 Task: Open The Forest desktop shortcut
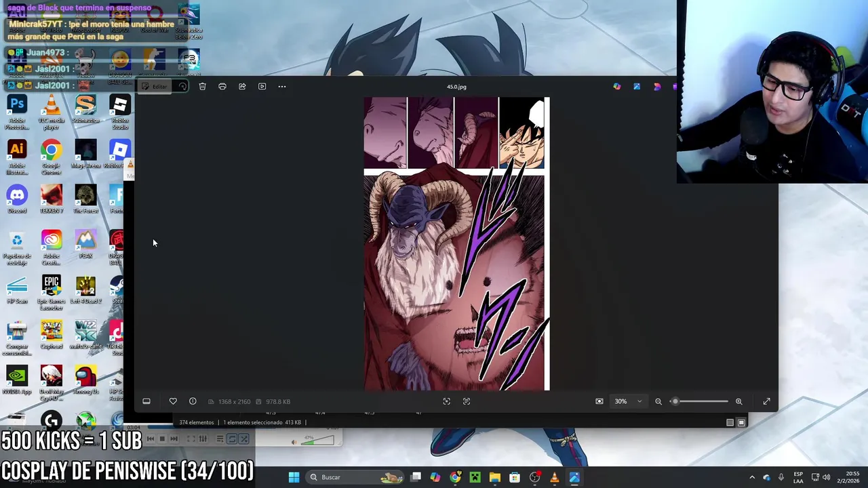pyautogui.click(x=85, y=200)
